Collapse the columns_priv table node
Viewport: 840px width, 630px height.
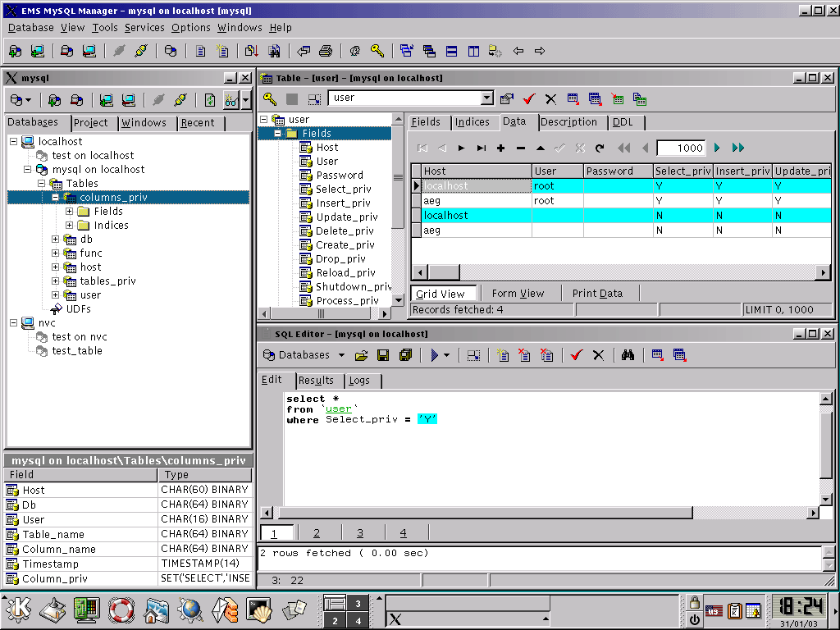[55, 197]
